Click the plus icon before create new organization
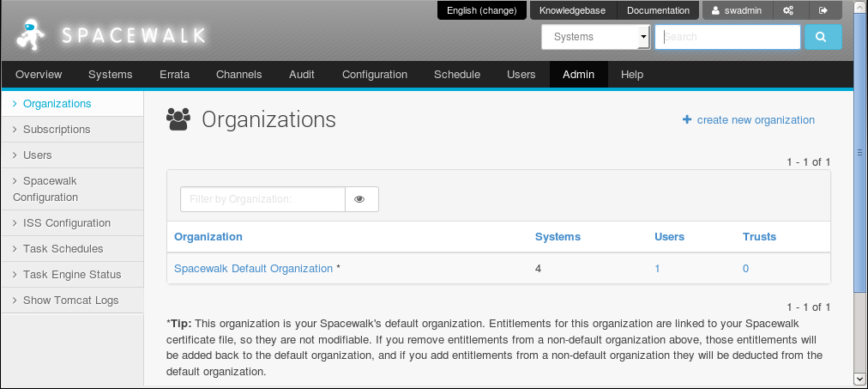 [687, 119]
